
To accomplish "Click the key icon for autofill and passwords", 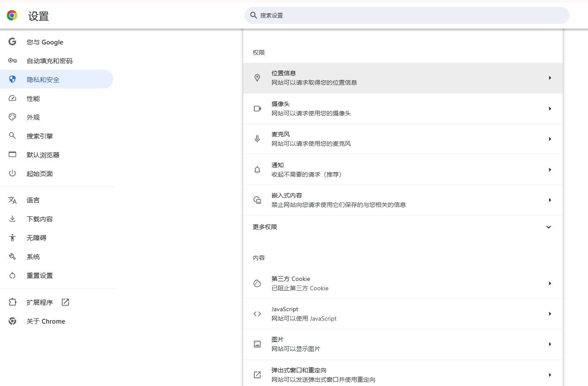I will [x=12, y=61].
